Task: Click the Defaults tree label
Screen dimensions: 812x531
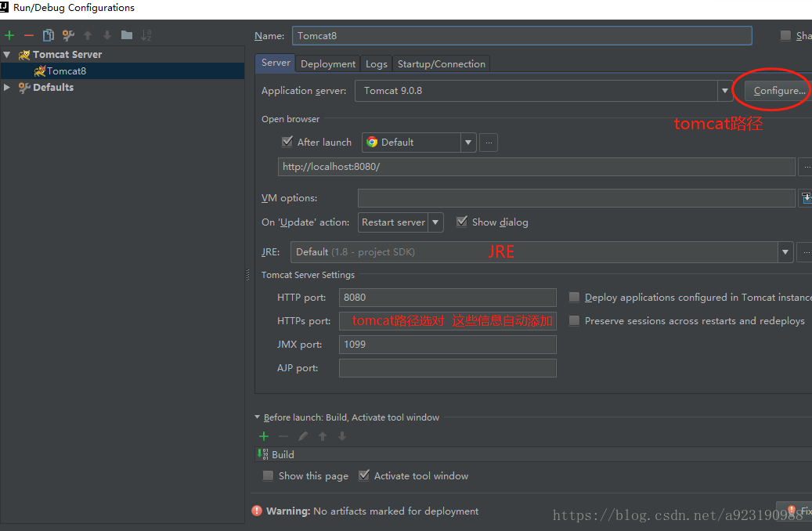Action: [53, 87]
